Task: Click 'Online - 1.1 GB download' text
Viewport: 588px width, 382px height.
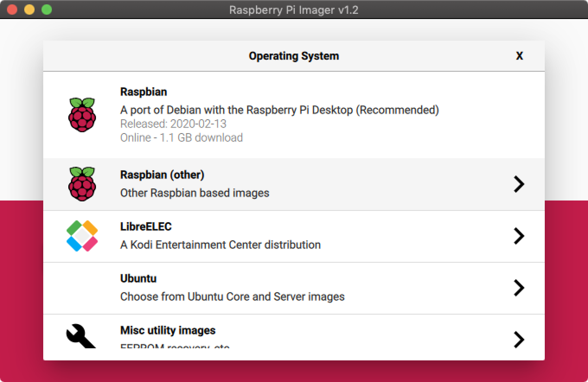Action: (x=182, y=137)
